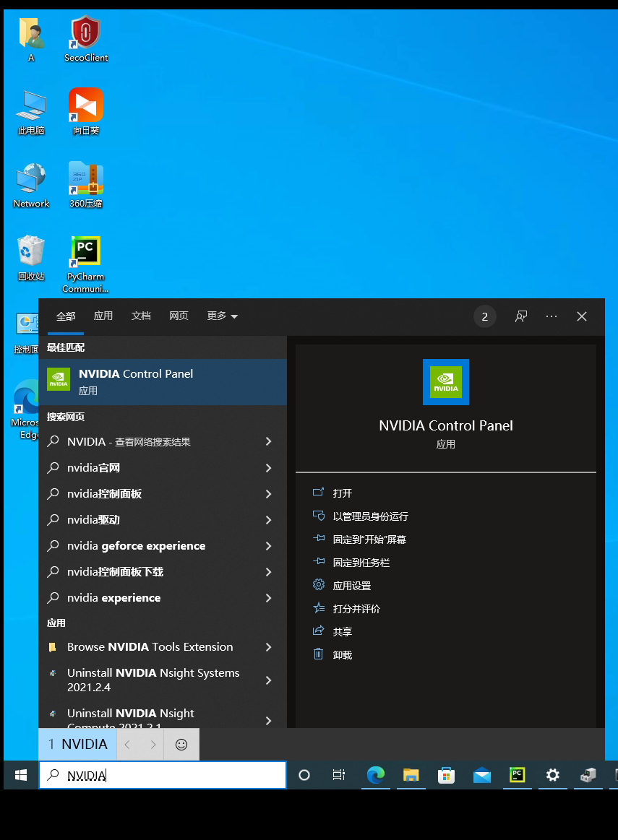Open the feedback person icon in search header
Viewport: 618px width, 840px height.
(x=521, y=316)
